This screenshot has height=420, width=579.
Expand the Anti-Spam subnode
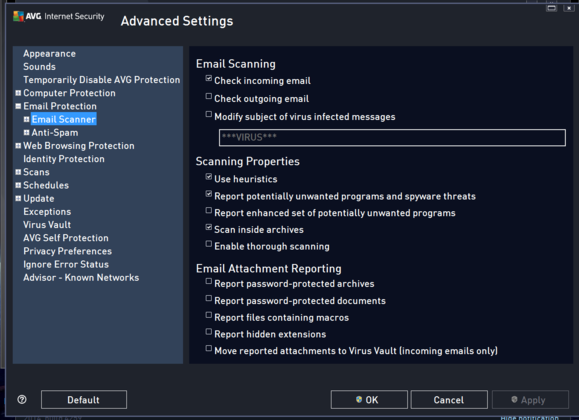(x=26, y=133)
